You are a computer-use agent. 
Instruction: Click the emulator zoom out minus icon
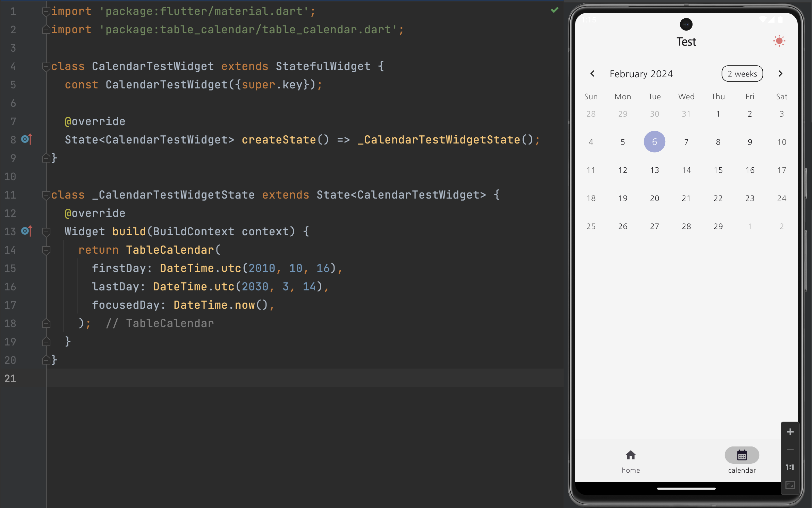tap(790, 450)
